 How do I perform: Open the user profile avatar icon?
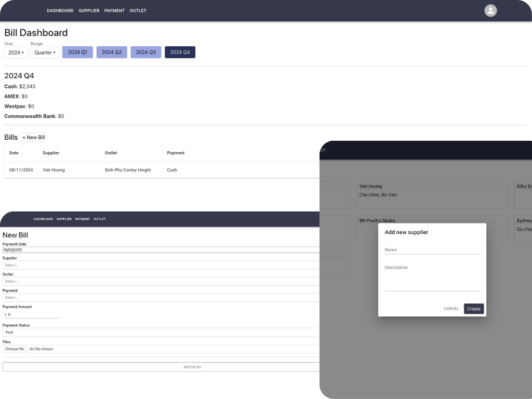point(490,10)
